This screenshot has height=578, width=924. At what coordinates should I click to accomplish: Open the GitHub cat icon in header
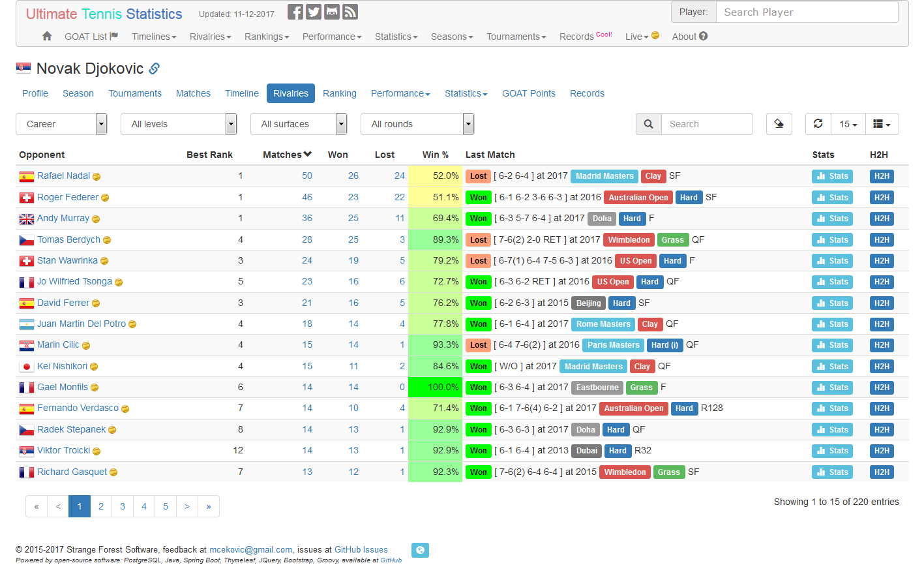coord(332,12)
